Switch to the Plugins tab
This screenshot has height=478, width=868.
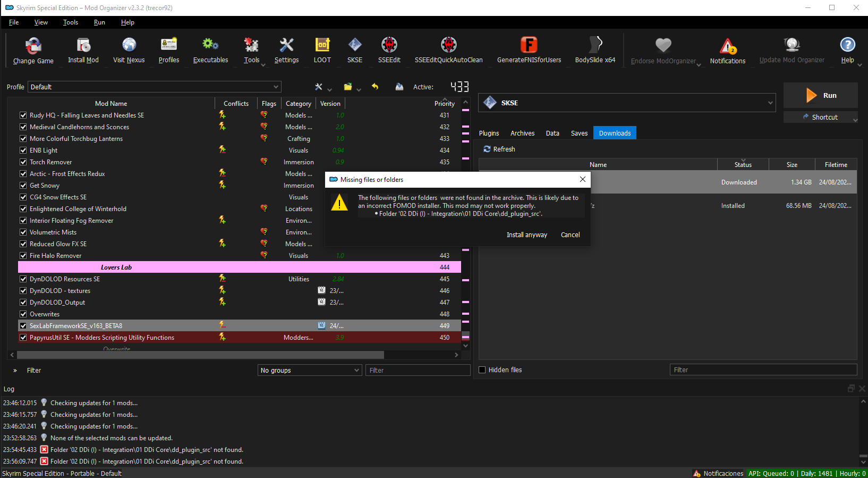[489, 133]
